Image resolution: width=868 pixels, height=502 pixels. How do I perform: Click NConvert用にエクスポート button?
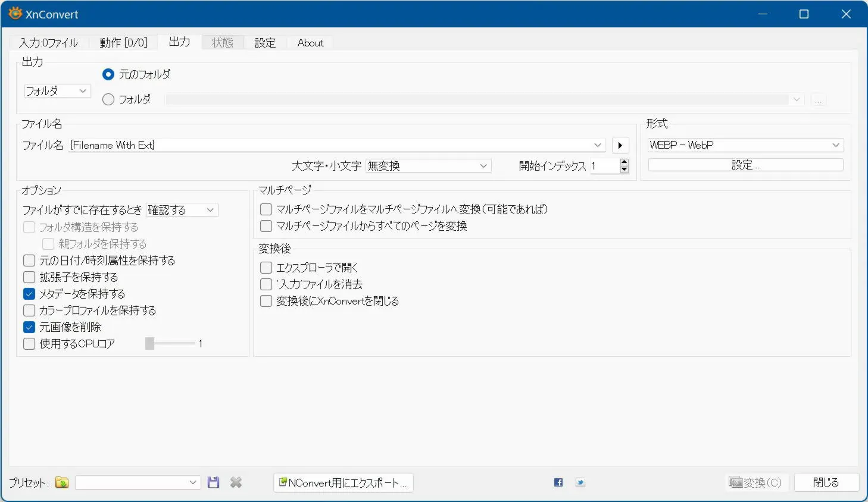click(344, 482)
